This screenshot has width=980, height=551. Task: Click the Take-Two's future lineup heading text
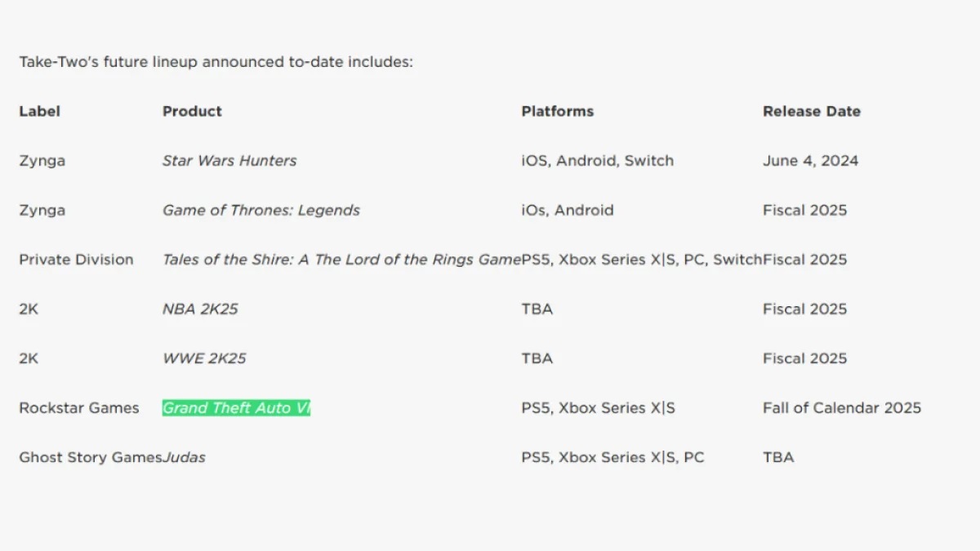click(216, 62)
